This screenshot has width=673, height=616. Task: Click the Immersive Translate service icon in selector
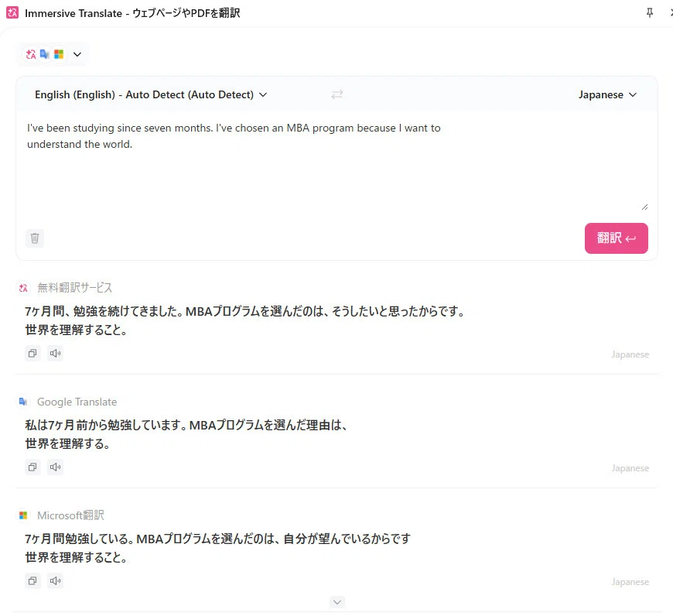pyautogui.click(x=30, y=54)
